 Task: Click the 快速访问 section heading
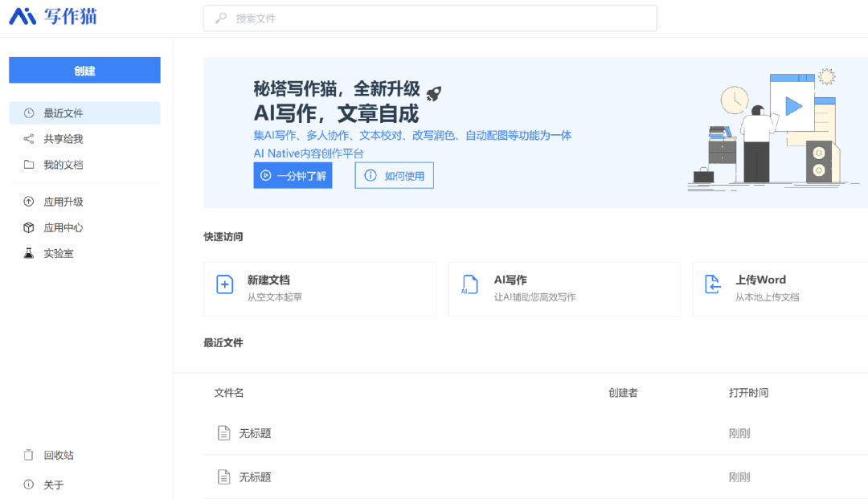pos(223,237)
